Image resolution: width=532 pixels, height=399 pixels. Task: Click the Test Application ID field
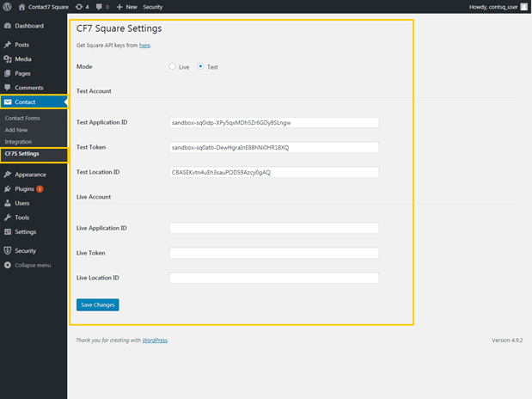tap(274, 123)
